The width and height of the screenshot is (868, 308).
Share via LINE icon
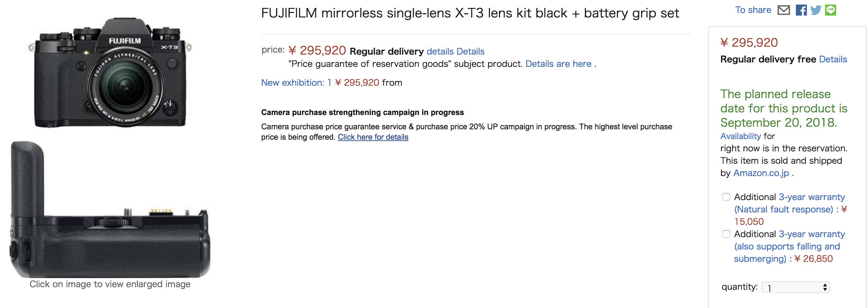click(830, 10)
